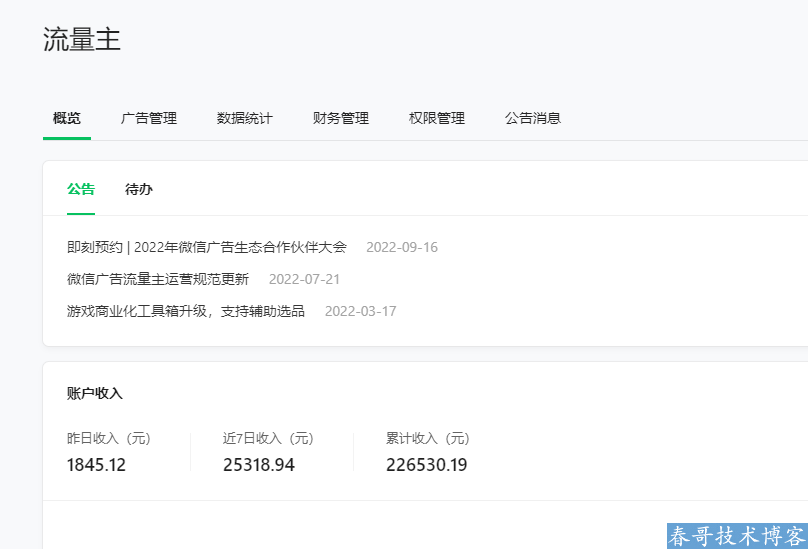Image resolution: width=808 pixels, height=549 pixels.
Task: Open the 权限管理 tab
Action: click(x=437, y=118)
